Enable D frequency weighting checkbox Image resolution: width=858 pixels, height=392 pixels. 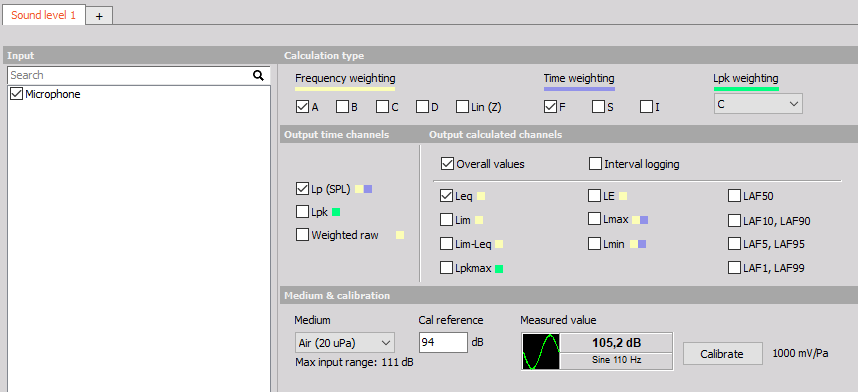pyautogui.click(x=422, y=107)
